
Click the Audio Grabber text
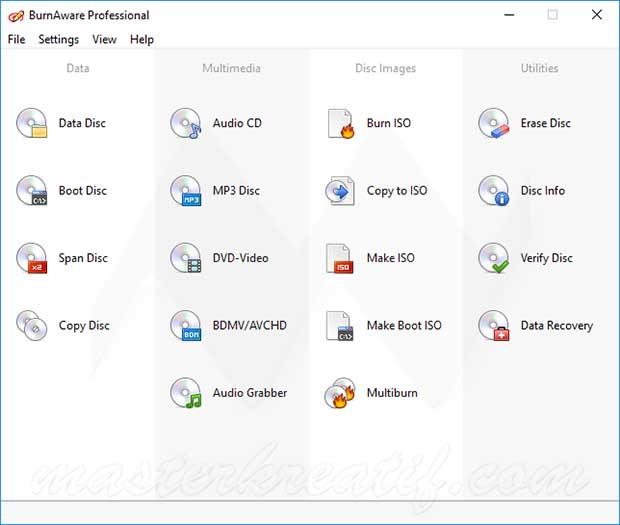pyautogui.click(x=250, y=393)
